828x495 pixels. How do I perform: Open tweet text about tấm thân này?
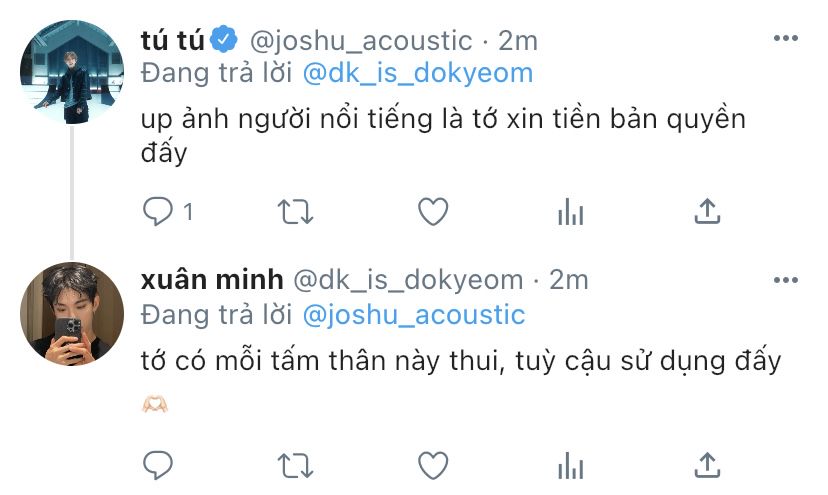(460, 362)
